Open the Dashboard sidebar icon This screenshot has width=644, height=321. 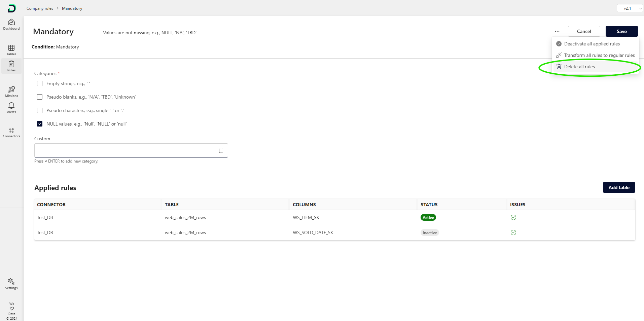(x=11, y=24)
